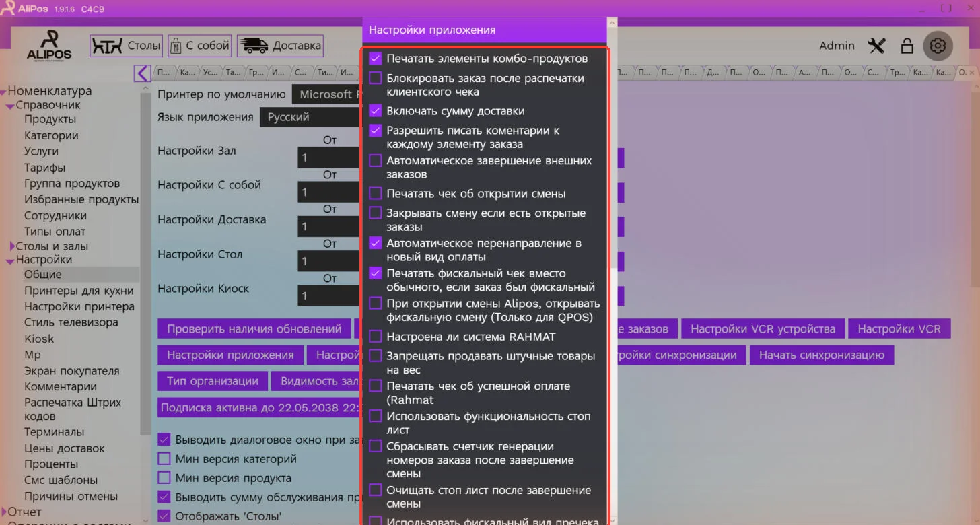
Task: Select Kiosk in the sidebar
Action: pos(39,339)
